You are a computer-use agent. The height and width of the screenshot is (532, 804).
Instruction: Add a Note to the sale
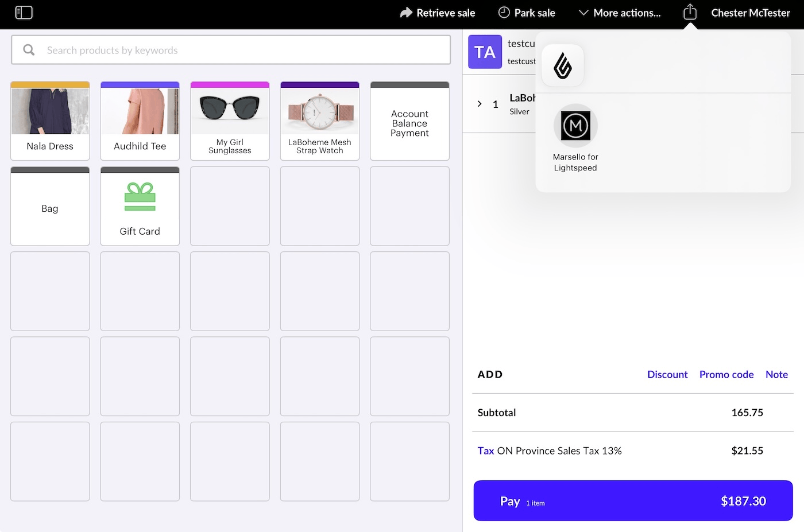click(x=776, y=374)
